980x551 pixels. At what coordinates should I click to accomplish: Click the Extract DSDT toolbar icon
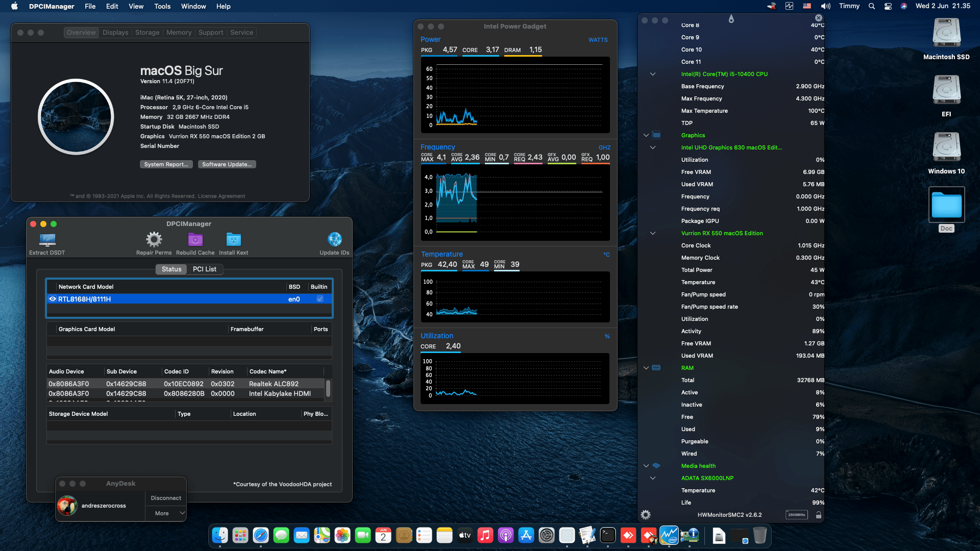coord(47,239)
